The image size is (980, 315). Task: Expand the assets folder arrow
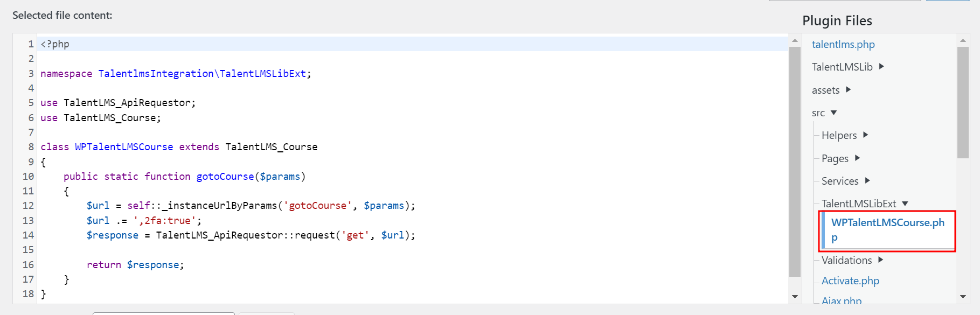coord(848,90)
